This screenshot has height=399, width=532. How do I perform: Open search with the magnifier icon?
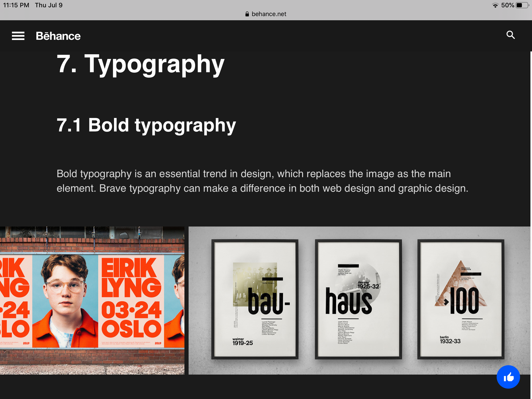pos(510,35)
